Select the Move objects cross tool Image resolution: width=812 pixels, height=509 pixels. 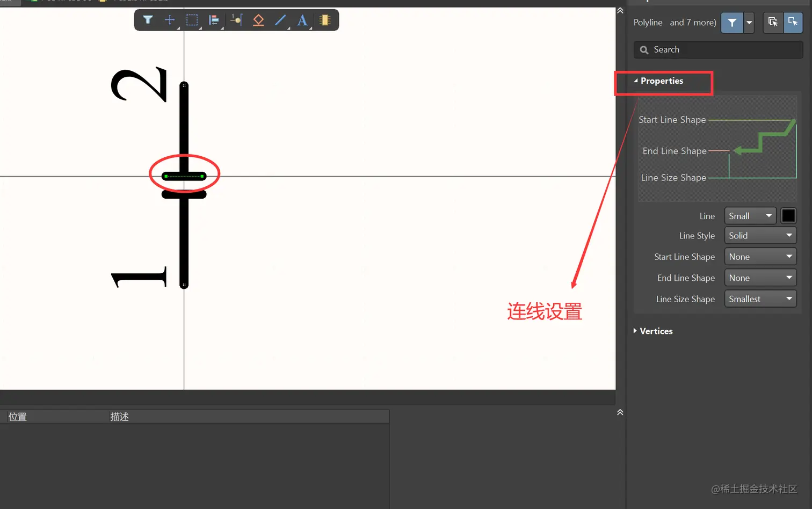click(170, 20)
